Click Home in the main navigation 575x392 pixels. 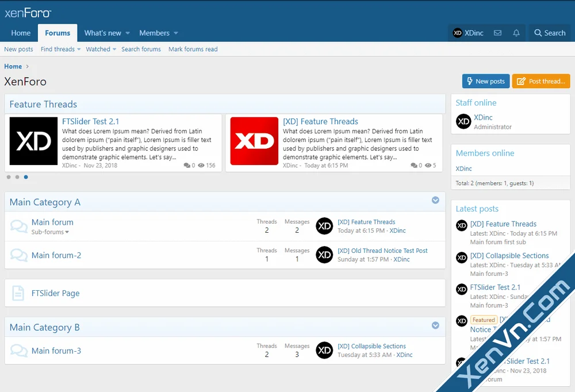click(21, 33)
